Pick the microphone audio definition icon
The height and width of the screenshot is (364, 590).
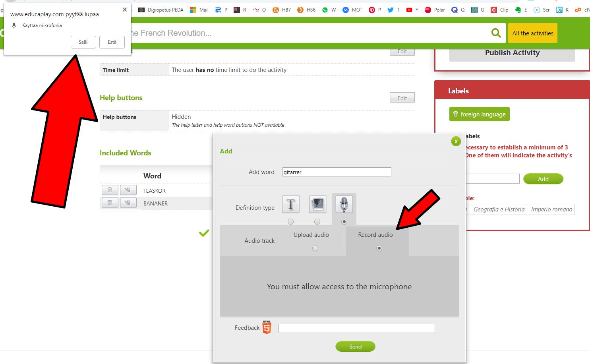pos(344,205)
